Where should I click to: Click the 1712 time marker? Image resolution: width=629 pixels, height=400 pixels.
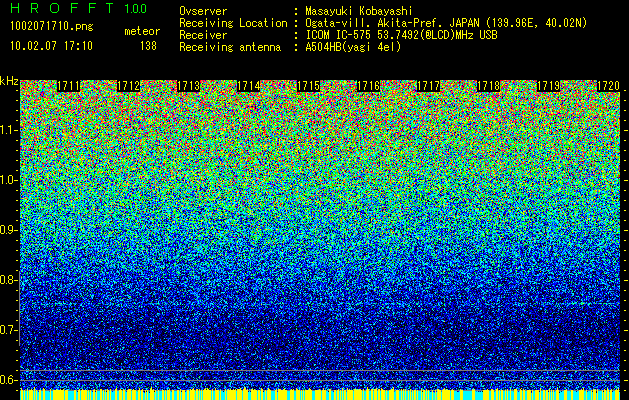click(x=128, y=86)
